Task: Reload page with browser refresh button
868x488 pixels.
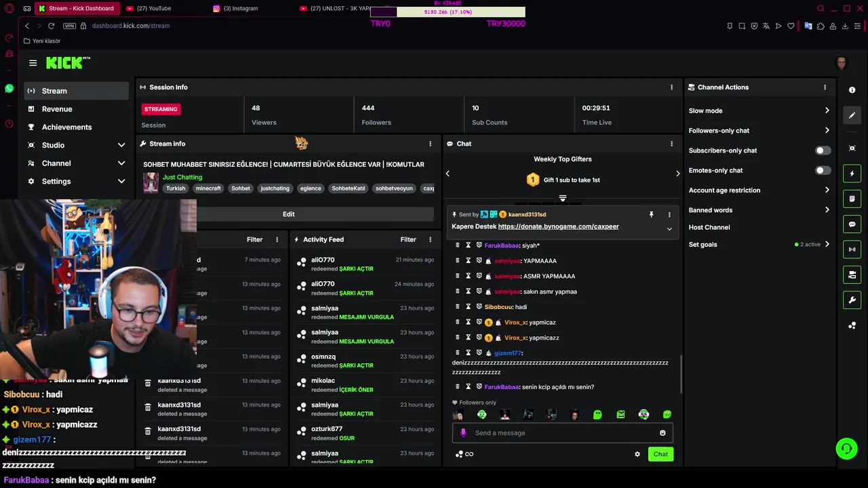Action: (51, 26)
